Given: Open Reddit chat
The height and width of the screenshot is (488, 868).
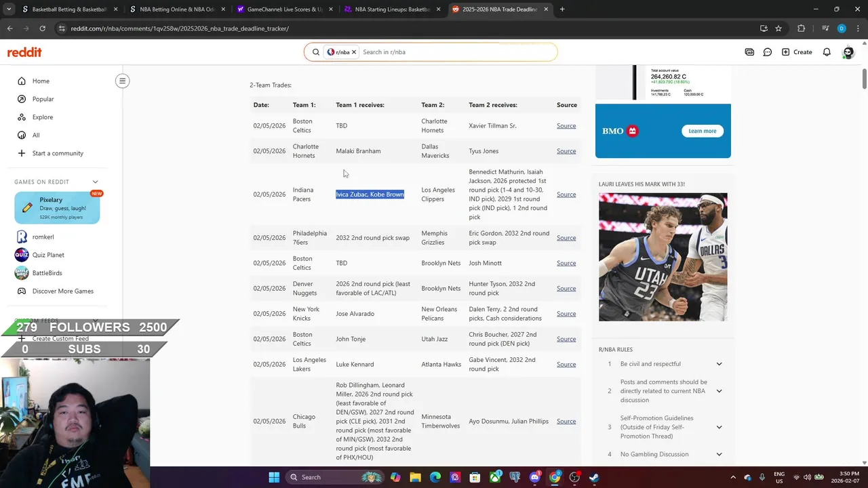Looking at the screenshot, I should (768, 52).
